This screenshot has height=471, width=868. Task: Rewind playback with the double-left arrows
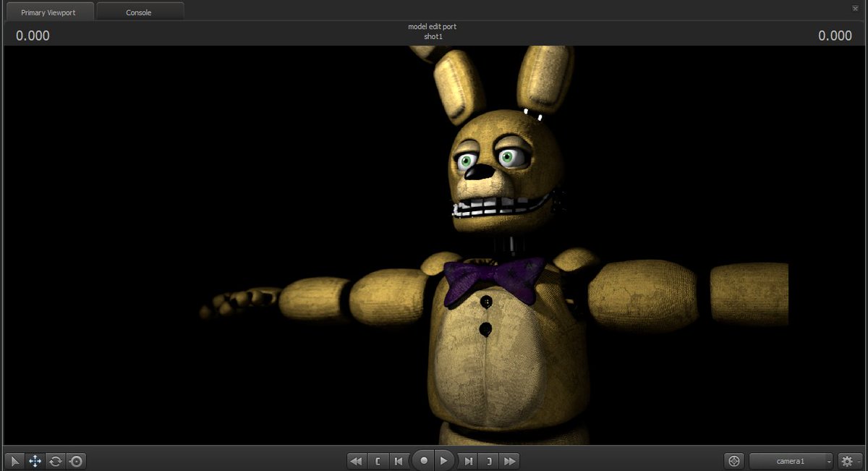pos(357,461)
